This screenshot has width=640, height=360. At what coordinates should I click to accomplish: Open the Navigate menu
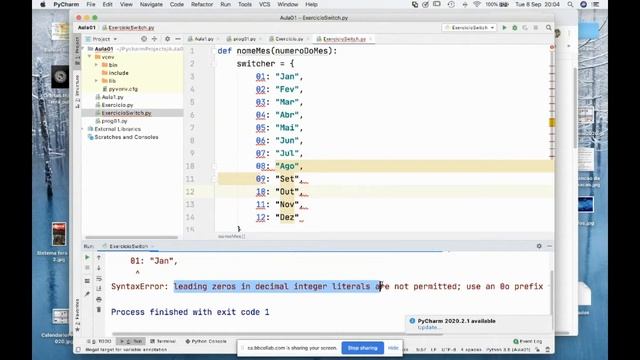click(x=151, y=4)
